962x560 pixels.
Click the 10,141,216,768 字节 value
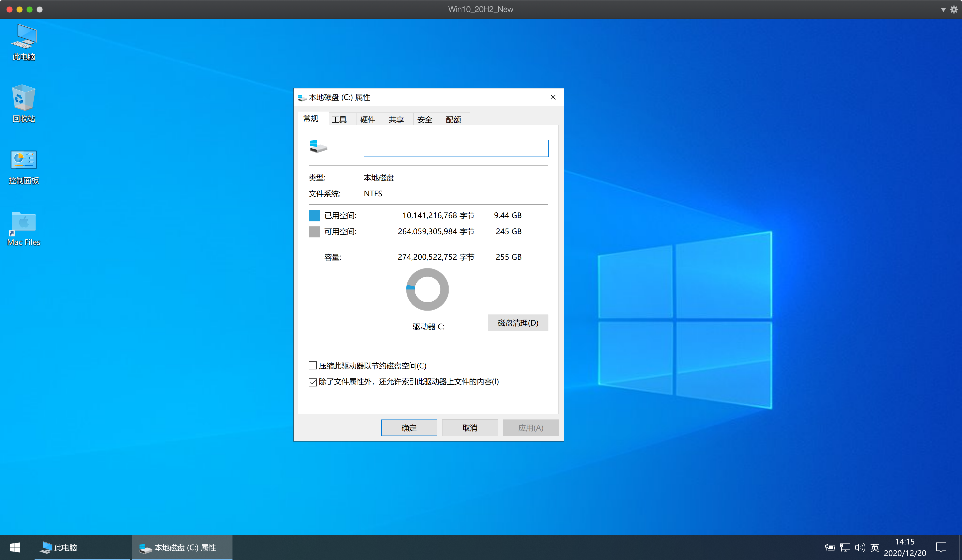coord(438,215)
